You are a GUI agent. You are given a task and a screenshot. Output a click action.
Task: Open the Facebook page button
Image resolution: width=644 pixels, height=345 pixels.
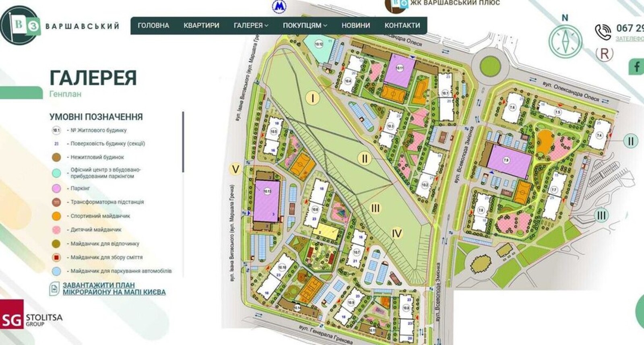pos(636,66)
